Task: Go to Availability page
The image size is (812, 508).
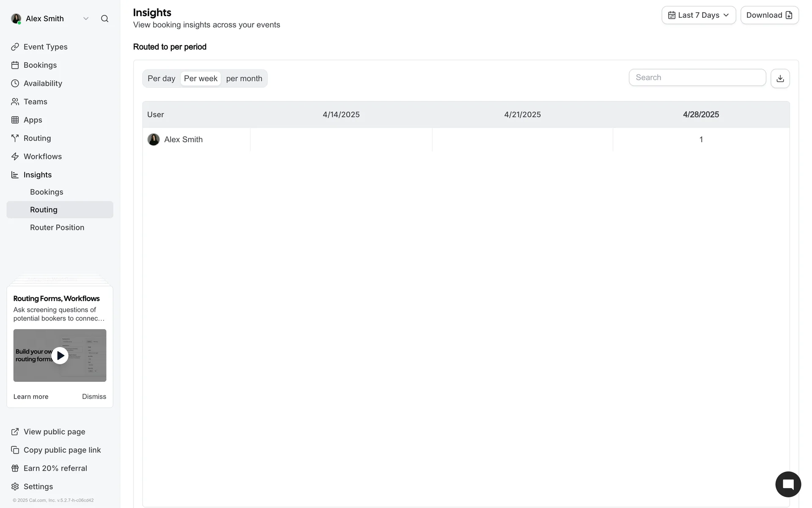Action: 43,83
